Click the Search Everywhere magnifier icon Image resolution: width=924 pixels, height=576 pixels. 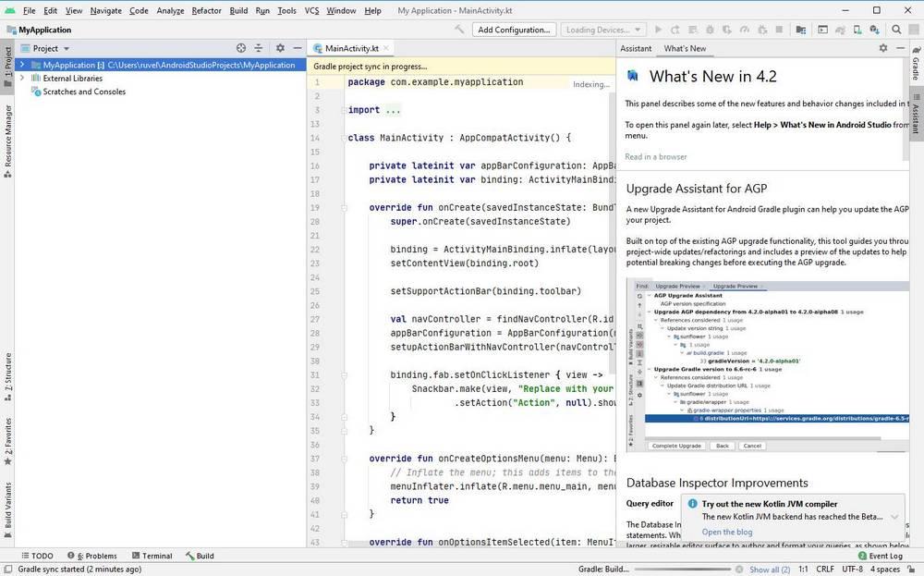pos(896,30)
